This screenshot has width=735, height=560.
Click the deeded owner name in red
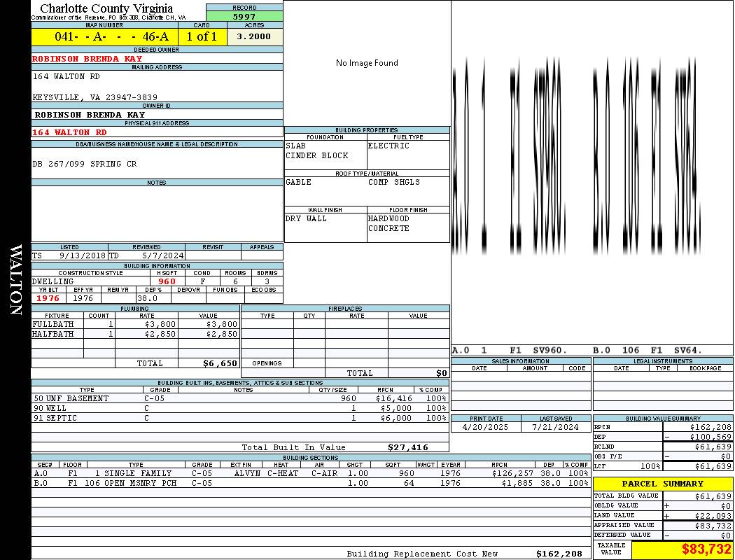pyautogui.click(x=87, y=59)
